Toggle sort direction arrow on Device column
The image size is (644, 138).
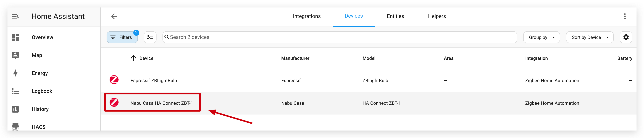(133, 59)
